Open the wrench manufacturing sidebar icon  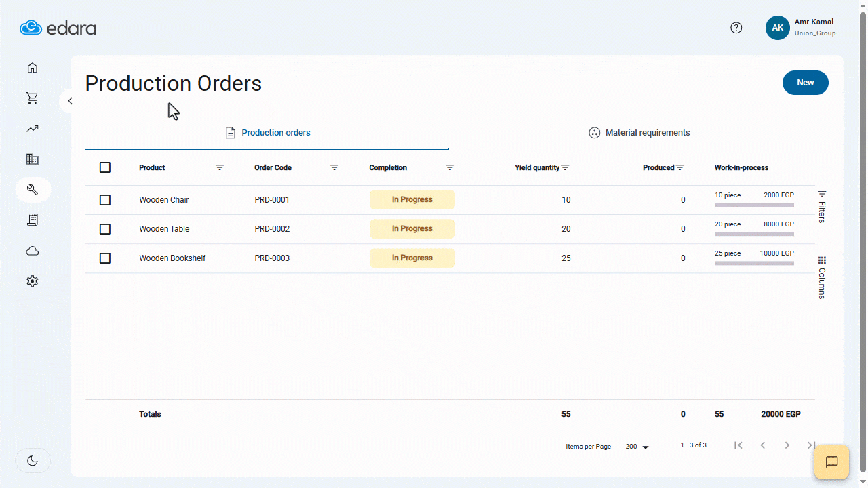(x=33, y=190)
